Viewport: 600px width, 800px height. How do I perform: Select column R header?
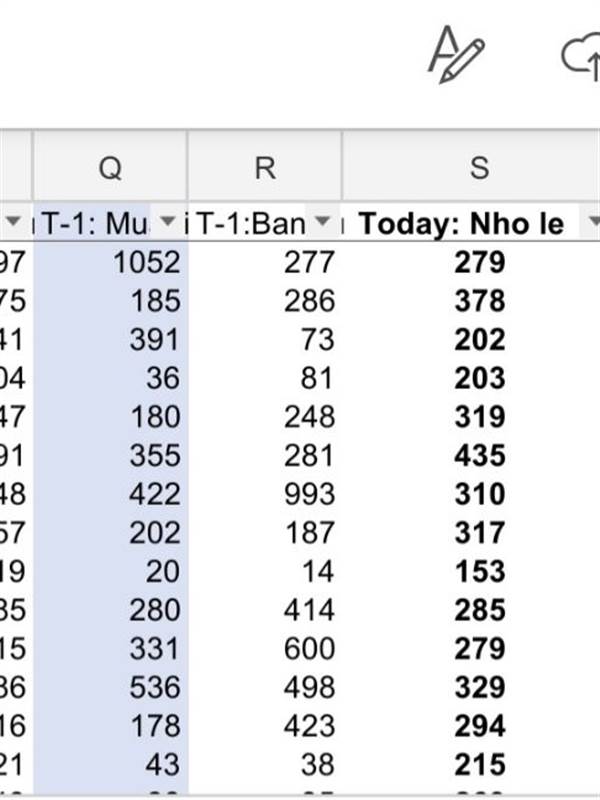(264, 168)
